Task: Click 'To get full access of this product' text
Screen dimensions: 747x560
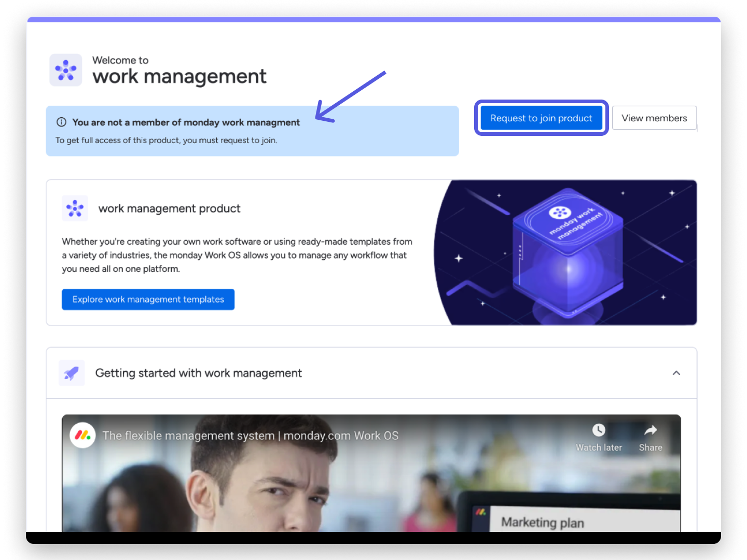Action: click(166, 140)
